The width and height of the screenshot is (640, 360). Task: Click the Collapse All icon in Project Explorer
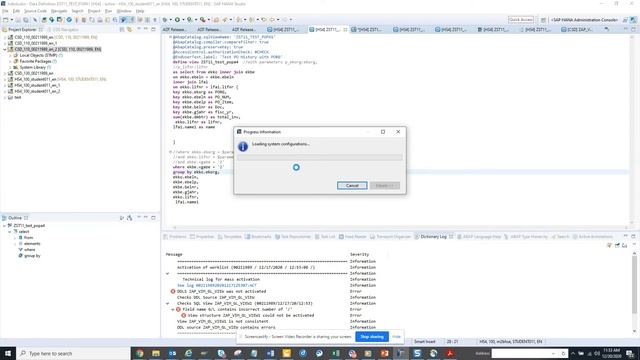pyautogui.click(x=122, y=29)
